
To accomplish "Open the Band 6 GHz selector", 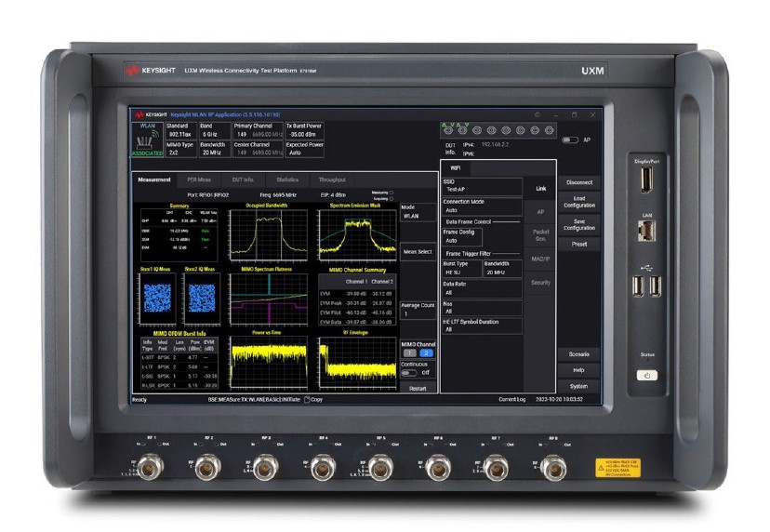I will [215, 130].
